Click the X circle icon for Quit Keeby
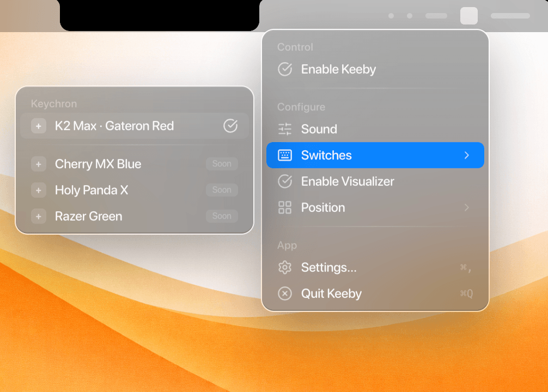 tap(285, 293)
